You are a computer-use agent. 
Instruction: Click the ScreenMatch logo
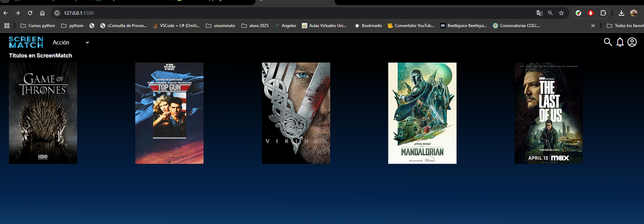(x=26, y=42)
